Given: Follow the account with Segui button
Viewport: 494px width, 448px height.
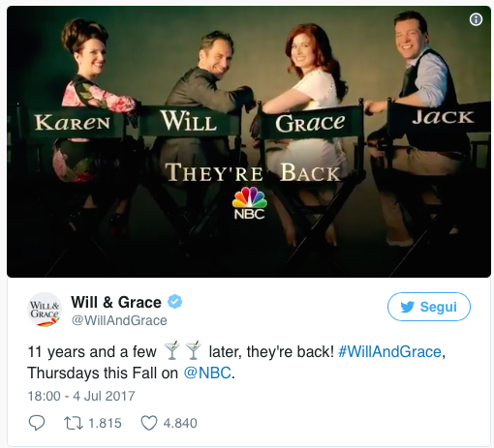Looking at the screenshot, I should pyautogui.click(x=429, y=307).
